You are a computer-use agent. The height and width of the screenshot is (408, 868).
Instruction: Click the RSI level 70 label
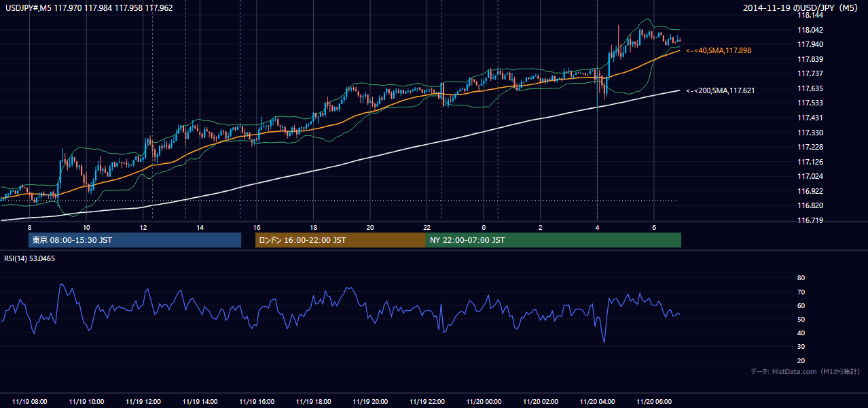coord(801,292)
